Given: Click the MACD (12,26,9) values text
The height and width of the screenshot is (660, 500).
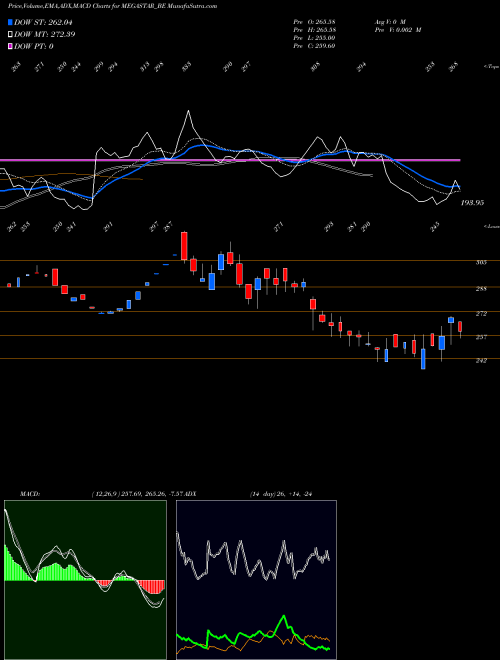Looking at the screenshot, I should (137, 493).
